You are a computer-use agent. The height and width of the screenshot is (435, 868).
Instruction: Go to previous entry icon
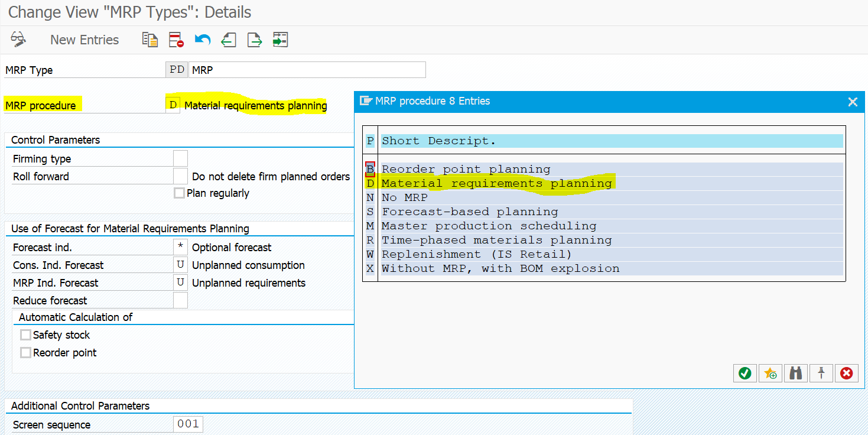point(229,40)
